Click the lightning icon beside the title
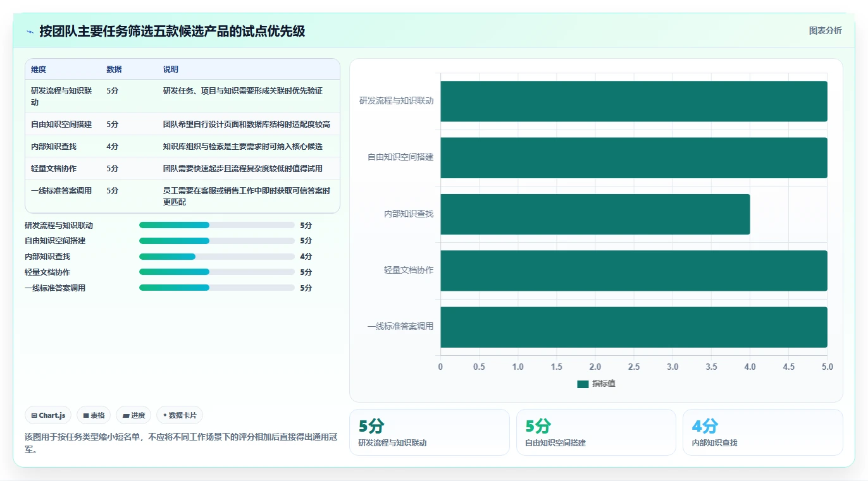 [x=30, y=32]
